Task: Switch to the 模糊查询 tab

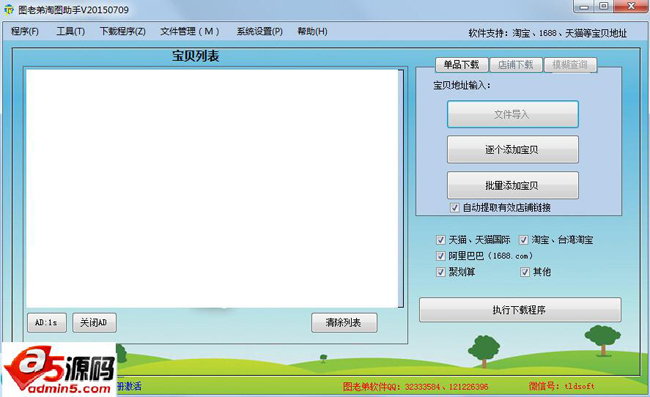Action: pyautogui.click(x=570, y=65)
